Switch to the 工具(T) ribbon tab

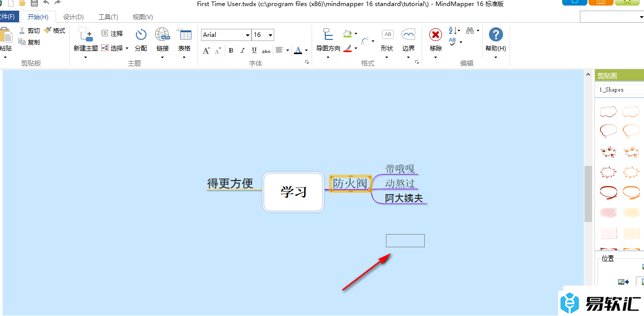point(108,17)
